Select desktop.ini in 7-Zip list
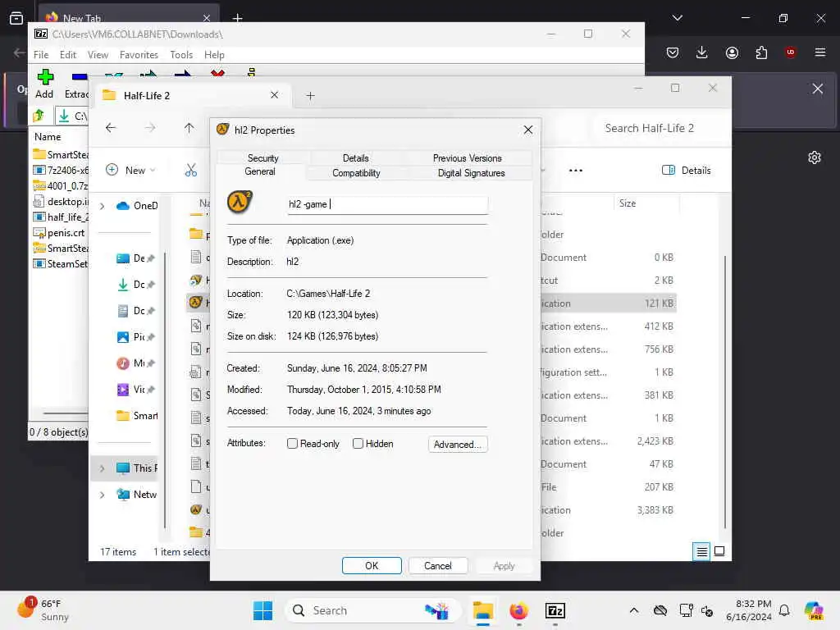The image size is (840, 630). click(61, 202)
